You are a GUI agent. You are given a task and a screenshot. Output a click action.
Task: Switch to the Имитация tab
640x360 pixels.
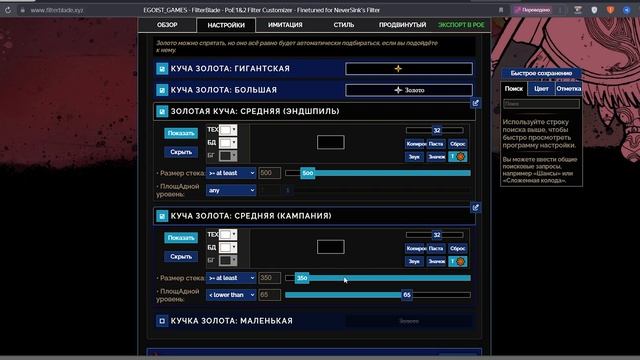pyautogui.click(x=285, y=25)
